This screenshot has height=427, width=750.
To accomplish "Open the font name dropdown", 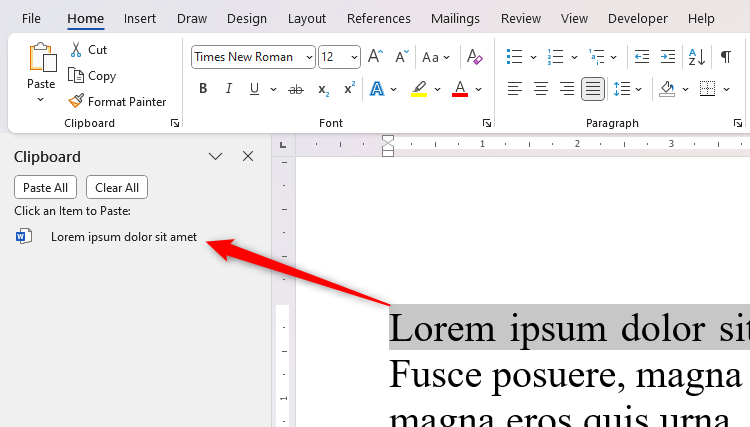I will point(309,57).
